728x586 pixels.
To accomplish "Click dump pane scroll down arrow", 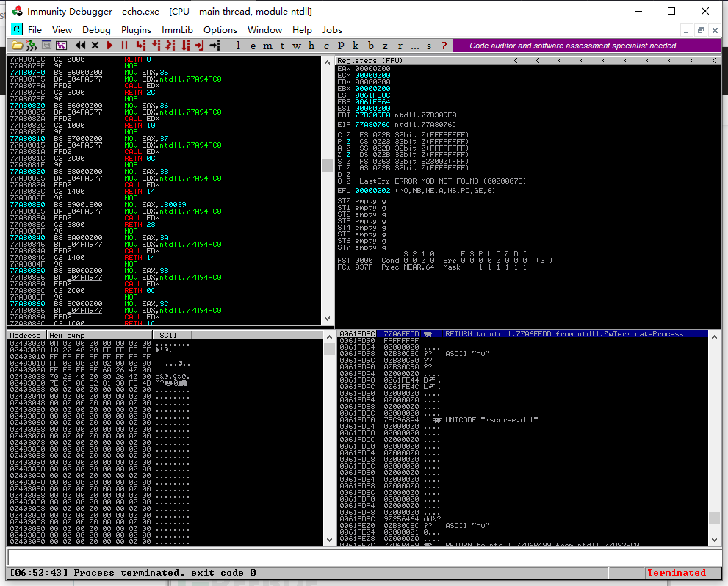I will coord(330,540).
